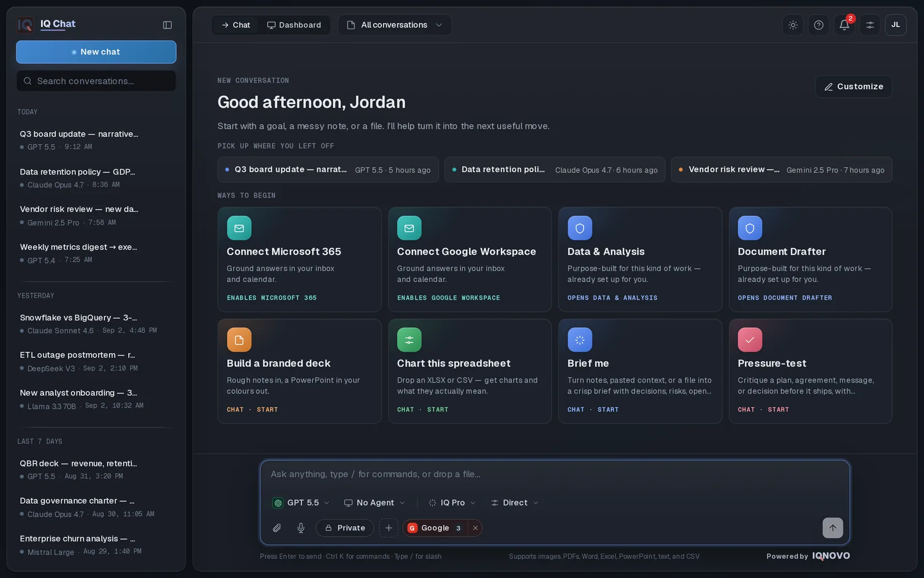Resume Vendor risk review recent card
The image size is (924, 578).
point(782,170)
